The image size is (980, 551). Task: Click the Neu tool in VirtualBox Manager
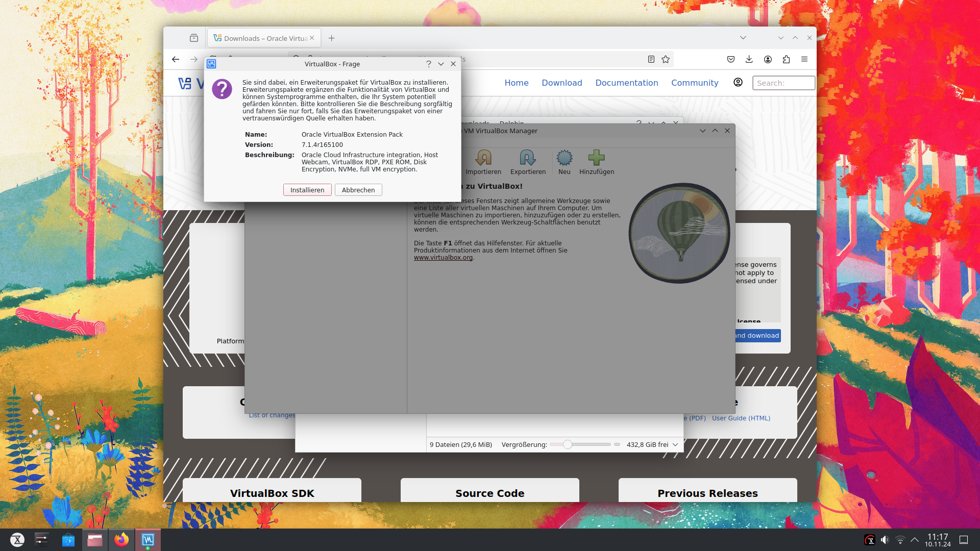point(565,162)
